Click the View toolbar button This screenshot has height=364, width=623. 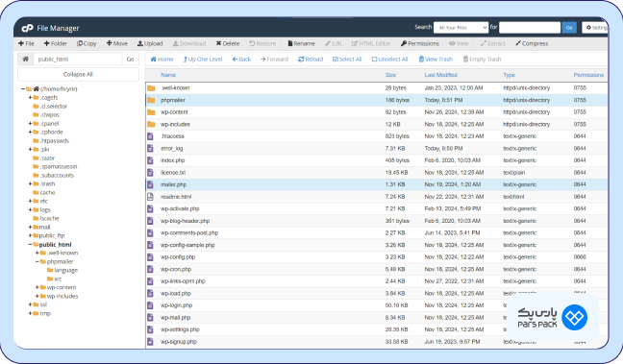click(459, 43)
